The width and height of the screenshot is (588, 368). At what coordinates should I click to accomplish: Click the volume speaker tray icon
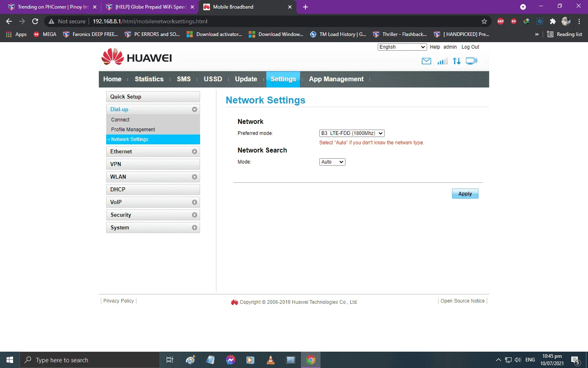pyautogui.click(x=518, y=360)
